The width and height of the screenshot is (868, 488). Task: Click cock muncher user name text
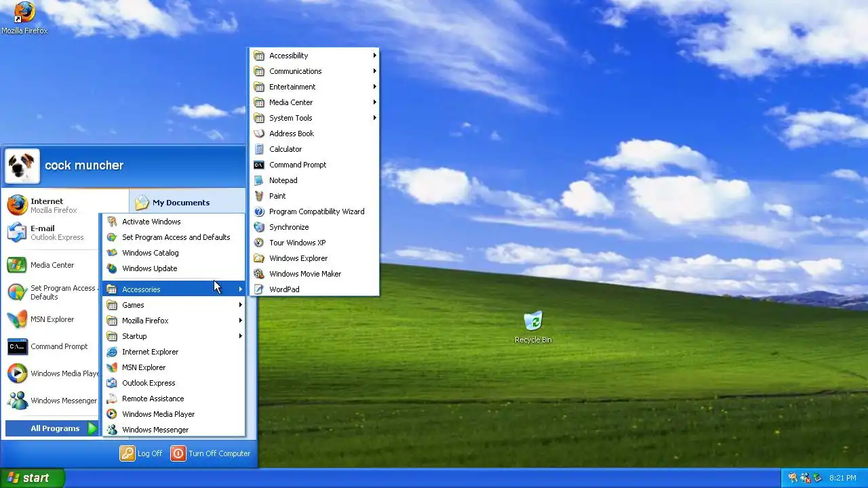pos(84,165)
